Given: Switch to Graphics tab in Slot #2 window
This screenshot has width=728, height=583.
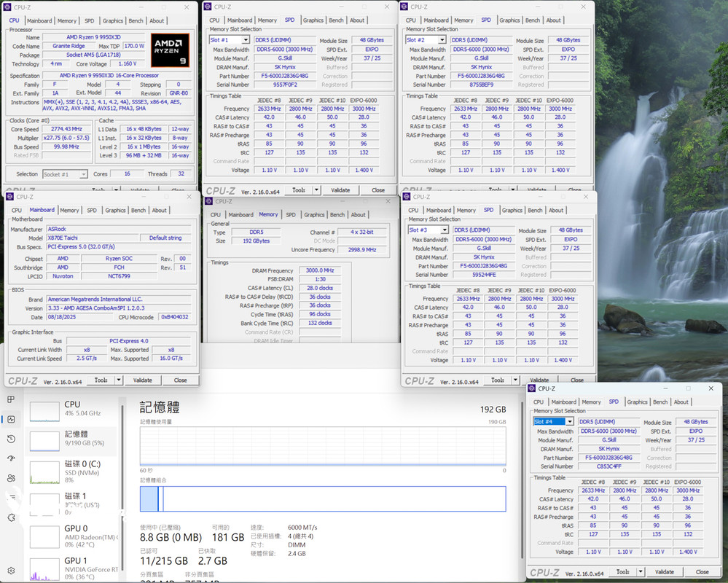Looking at the screenshot, I should point(509,20).
